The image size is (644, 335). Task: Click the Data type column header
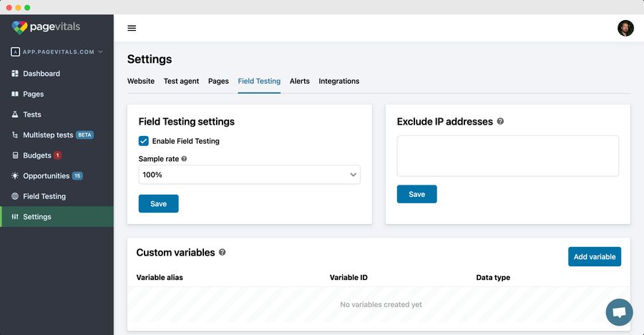point(493,278)
